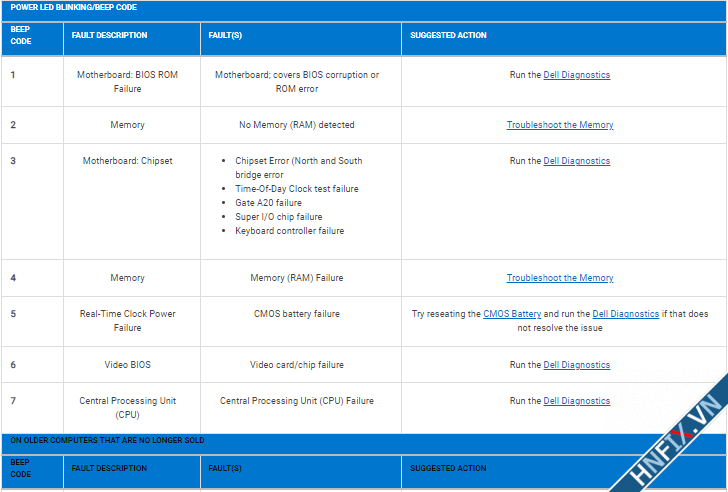Click Fault(s) column header in the top table
728x492 pixels.
tap(228, 35)
